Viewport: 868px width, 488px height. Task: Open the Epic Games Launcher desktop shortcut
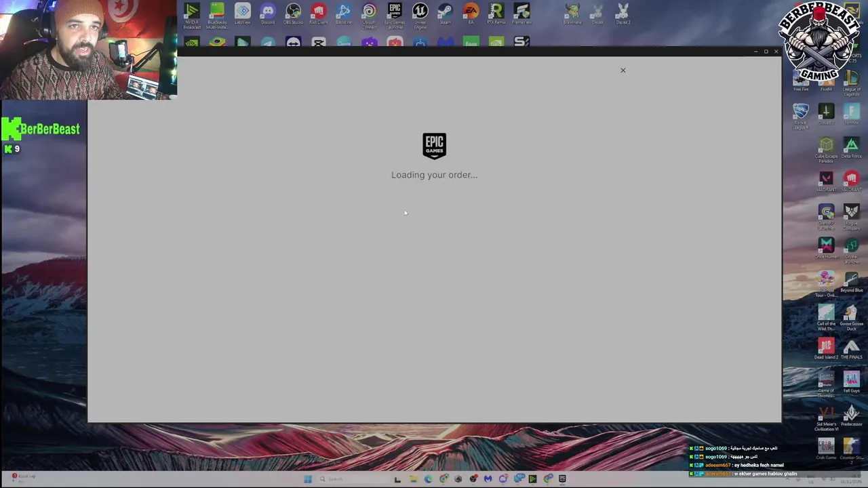(x=395, y=15)
